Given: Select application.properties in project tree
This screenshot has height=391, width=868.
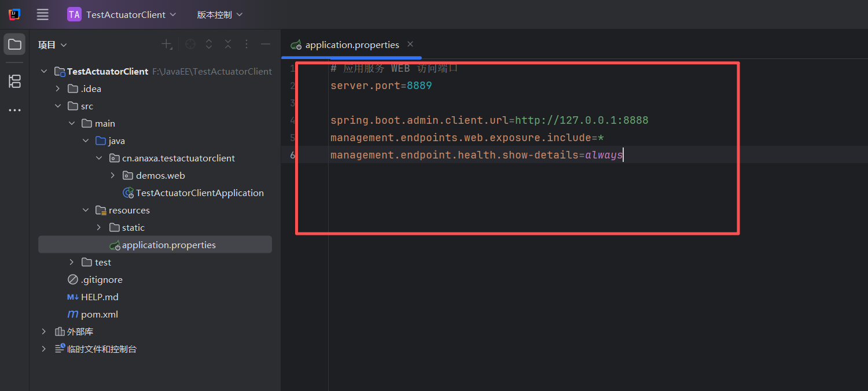Looking at the screenshot, I should [155, 245].
